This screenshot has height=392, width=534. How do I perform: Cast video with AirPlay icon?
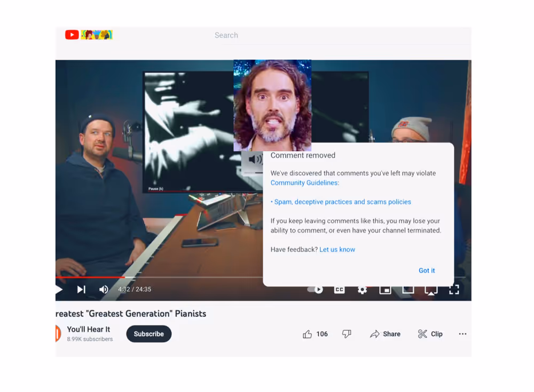pyautogui.click(x=431, y=290)
